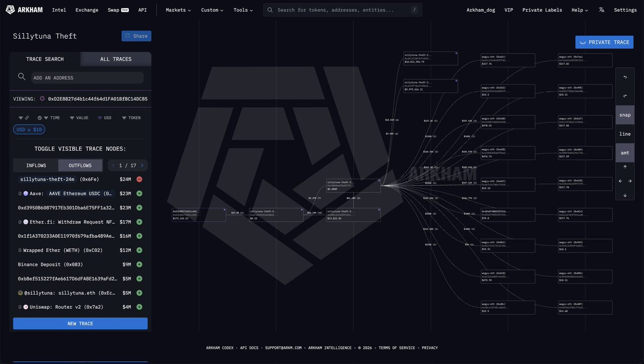This screenshot has height=364, width=644.
Task: Toggle line mode in graph toolbar
Action: click(625, 134)
